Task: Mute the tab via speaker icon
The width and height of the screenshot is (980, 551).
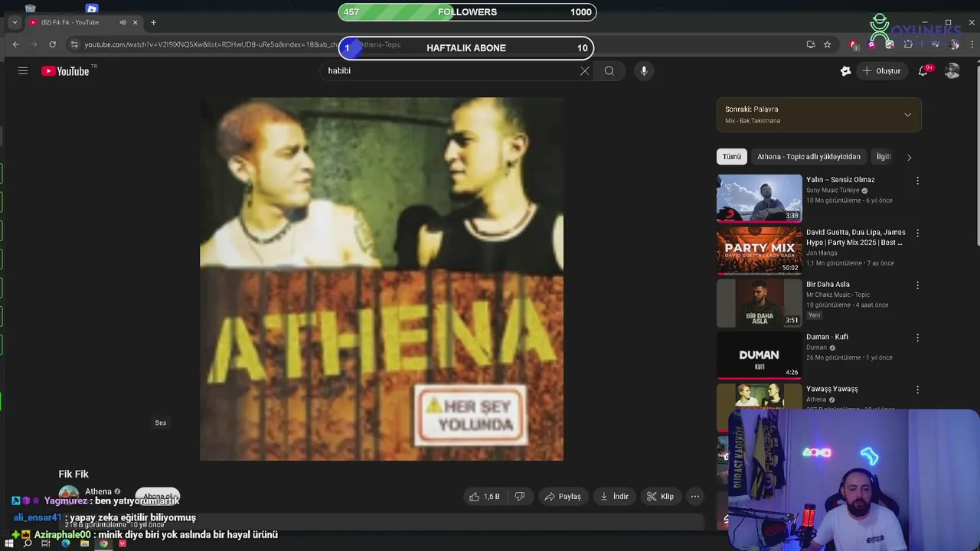Action: [122, 22]
